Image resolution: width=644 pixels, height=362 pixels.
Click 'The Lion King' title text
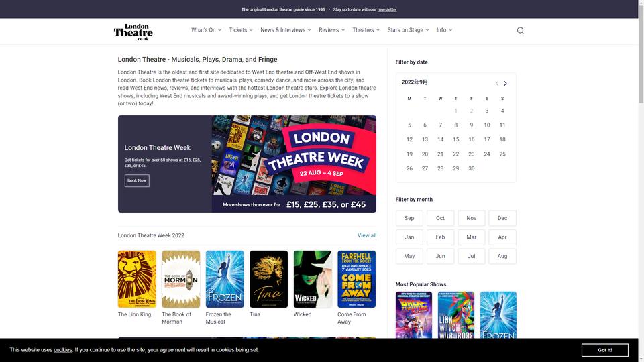[134, 314]
